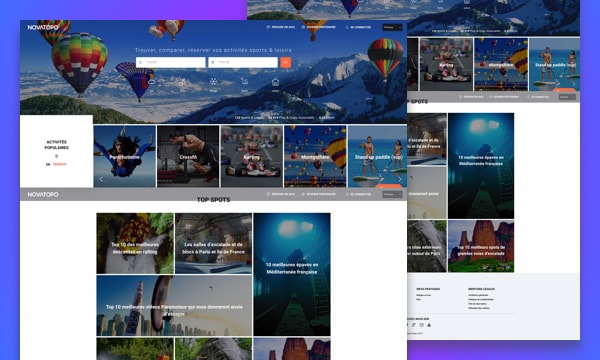The height and width of the screenshot is (360, 600).
Task: Click the EN FRANCE location link
Action: pos(56,164)
